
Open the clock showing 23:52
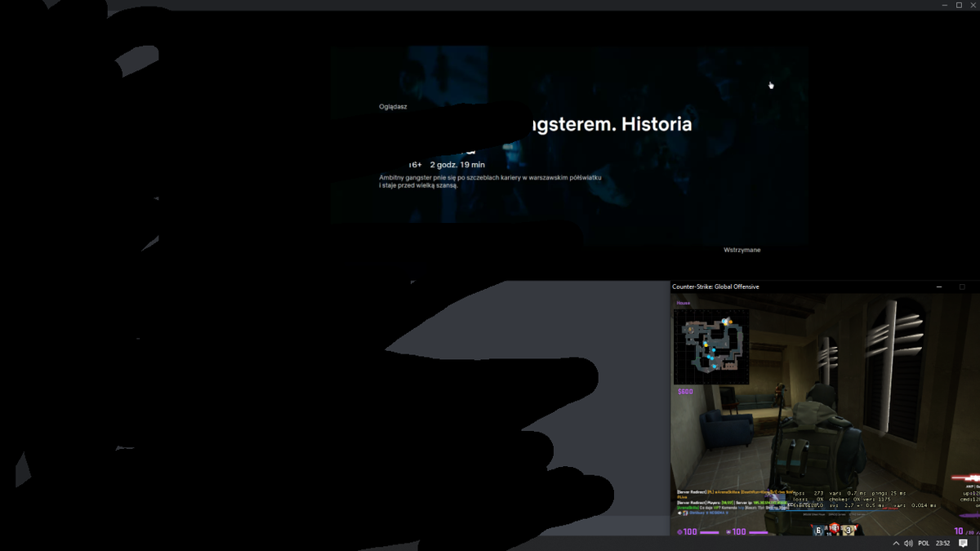pyautogui.click(x=942, y=543)
